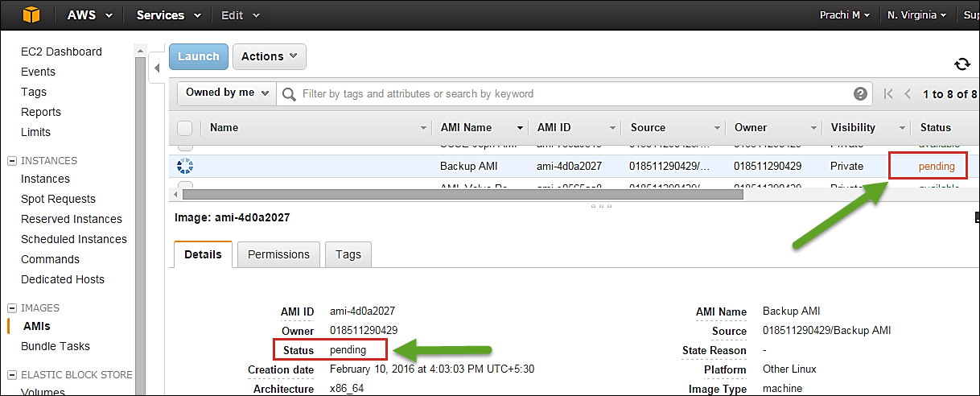Click the blue Launch button
The height and width of the screenshot is (396, 980).
click(198, 56)
